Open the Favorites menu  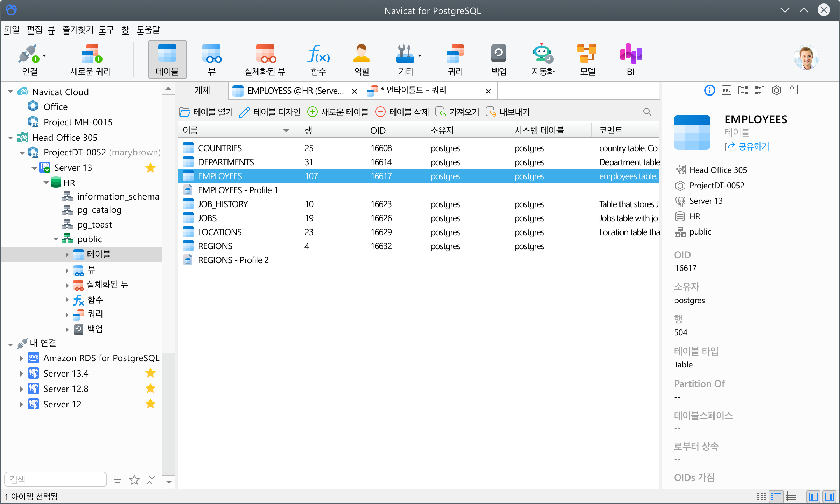[x=78, y=30]
